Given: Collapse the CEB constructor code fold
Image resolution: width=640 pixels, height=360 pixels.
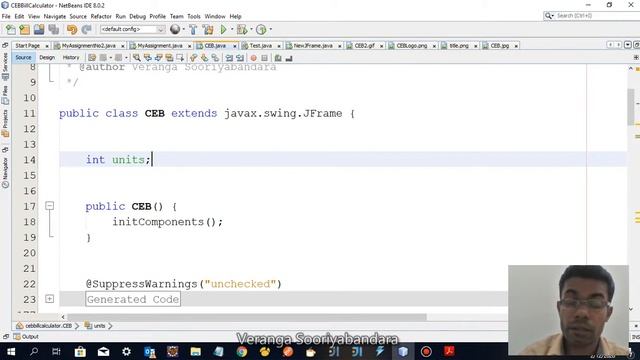Looking at the screenshot, I should pyautogui.click(x=49, y=206).
